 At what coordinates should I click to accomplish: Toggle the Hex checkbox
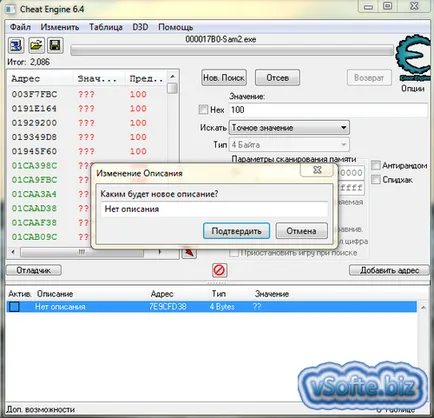click(x=203, y=109)
